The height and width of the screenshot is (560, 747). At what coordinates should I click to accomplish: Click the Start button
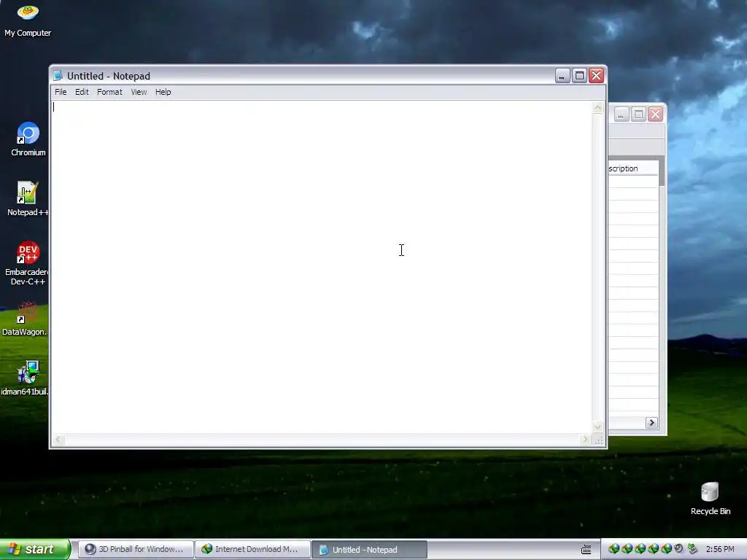point(35,549)
